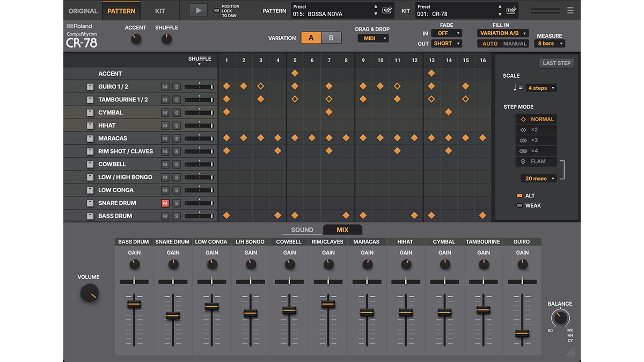Switch to the KIT tab
Screen dimensions: 644x362
(x=160, y=10)
